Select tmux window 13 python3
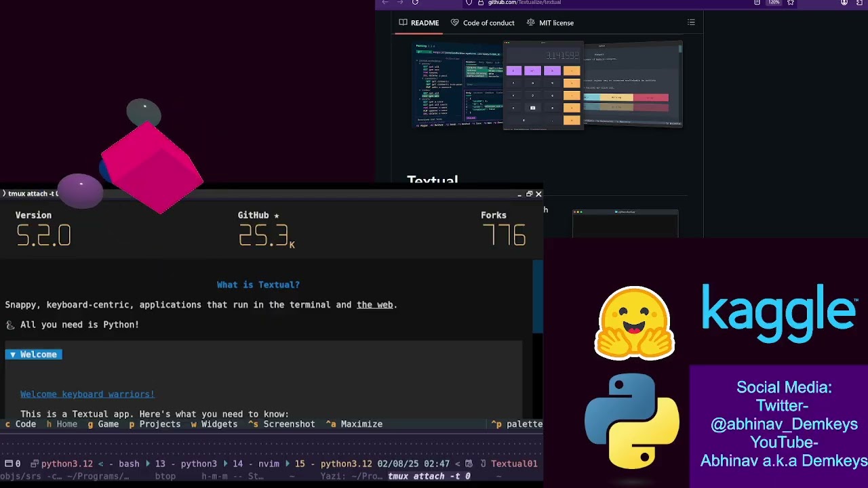868x488 pixels. coord(186,464)
